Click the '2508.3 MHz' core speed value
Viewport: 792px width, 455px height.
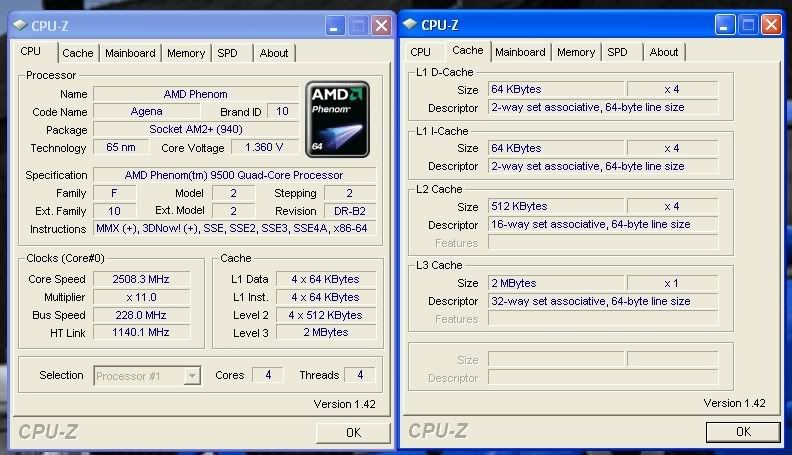pos(141,279)
